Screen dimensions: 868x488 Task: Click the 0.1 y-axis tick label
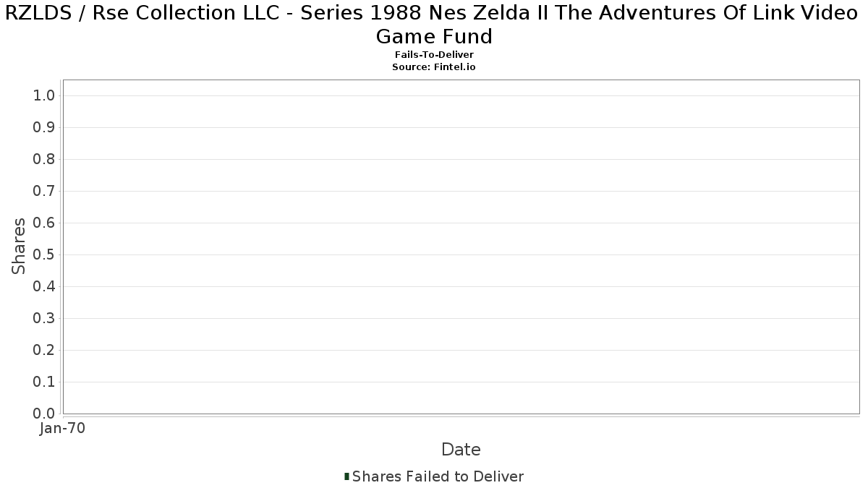tap(45, 382)
